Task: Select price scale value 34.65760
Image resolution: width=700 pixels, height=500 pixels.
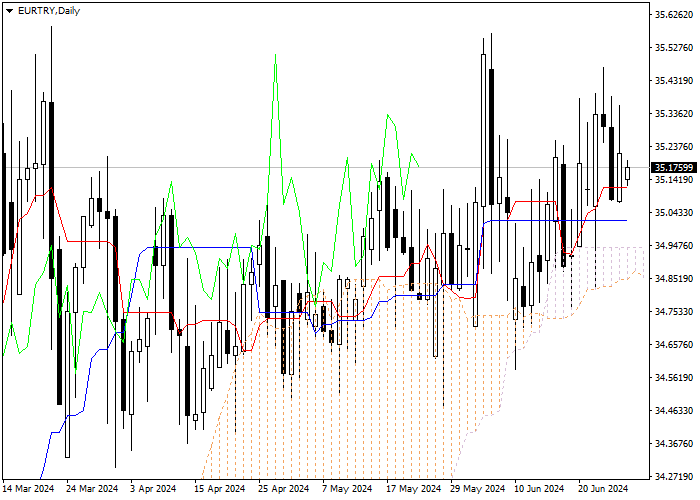Action: click(674, 345)
